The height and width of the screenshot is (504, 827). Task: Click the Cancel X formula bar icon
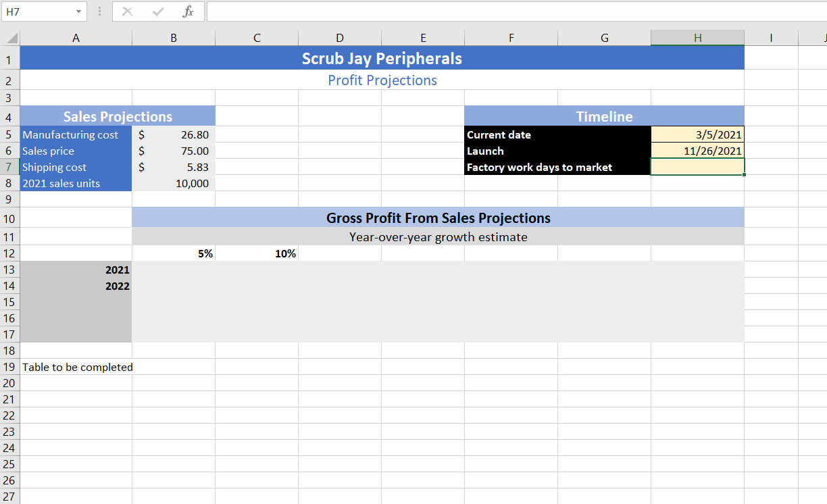click(127, 11)
